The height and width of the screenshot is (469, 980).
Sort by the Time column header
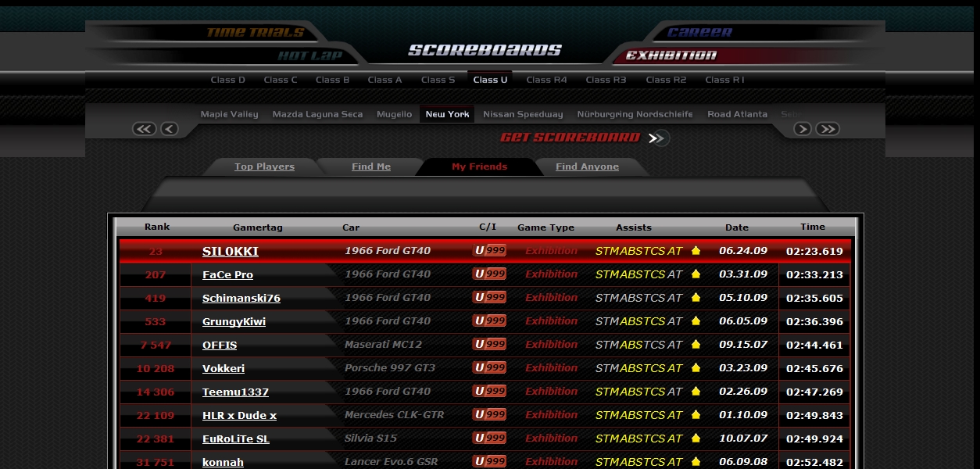812,227
